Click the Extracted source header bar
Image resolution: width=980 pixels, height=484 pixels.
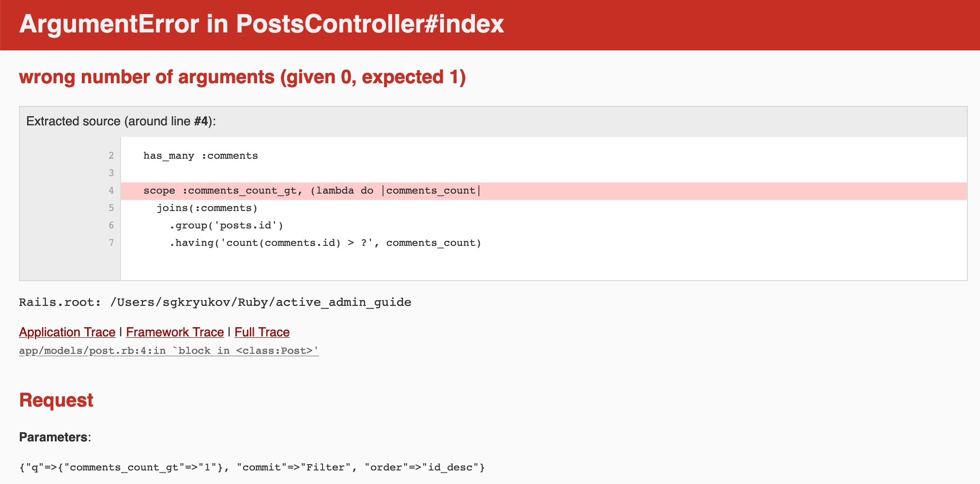pos(493,121)
